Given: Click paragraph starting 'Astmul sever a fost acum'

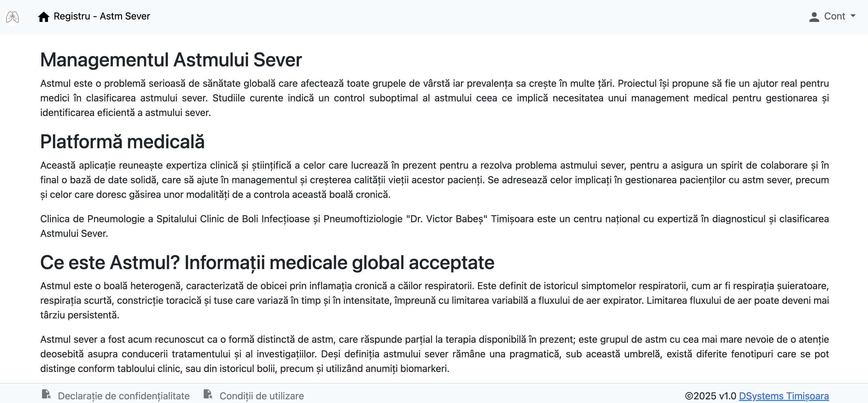Looking at the screenshot, I should 434,354.
